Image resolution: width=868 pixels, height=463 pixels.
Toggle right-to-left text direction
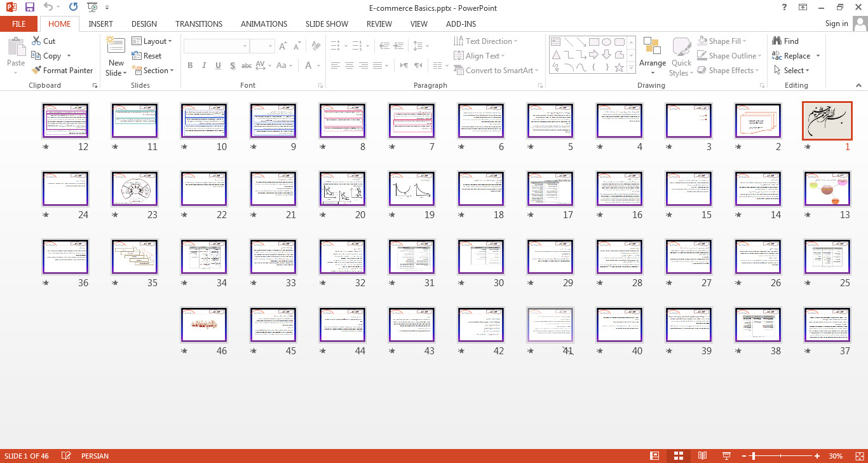417,66
